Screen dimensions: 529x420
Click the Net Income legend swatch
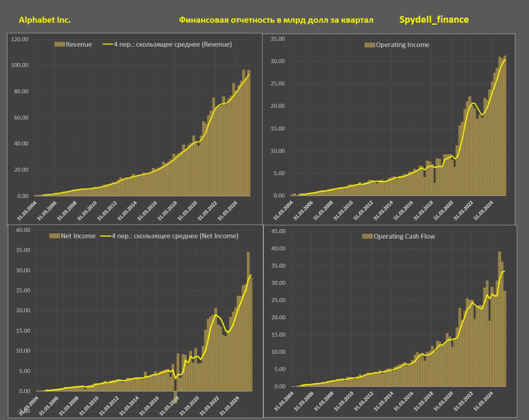pos(55,236)
